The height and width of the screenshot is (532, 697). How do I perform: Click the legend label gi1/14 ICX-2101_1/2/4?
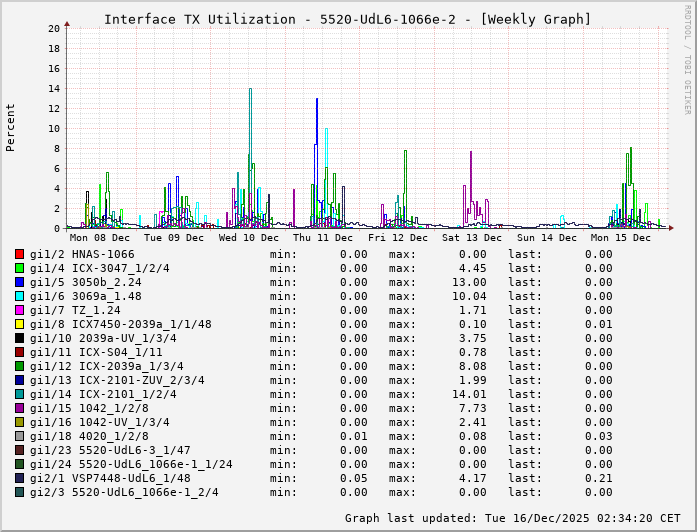(103, 394)
